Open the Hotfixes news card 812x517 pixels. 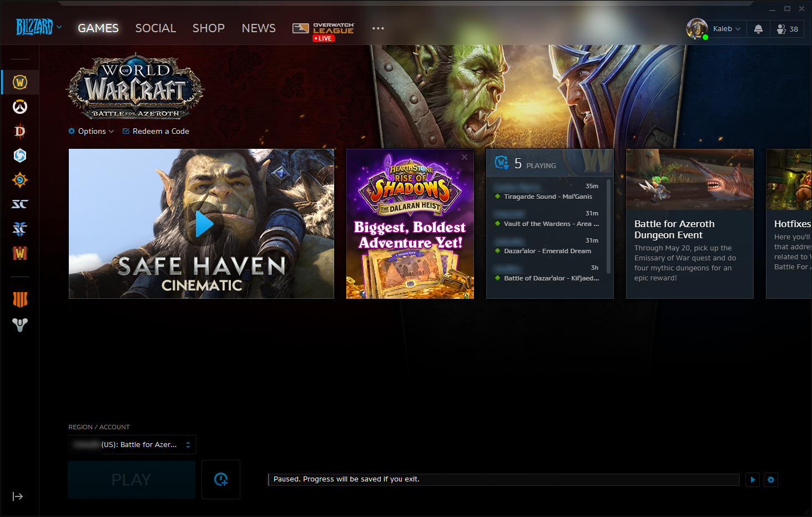tap(789, 224)
